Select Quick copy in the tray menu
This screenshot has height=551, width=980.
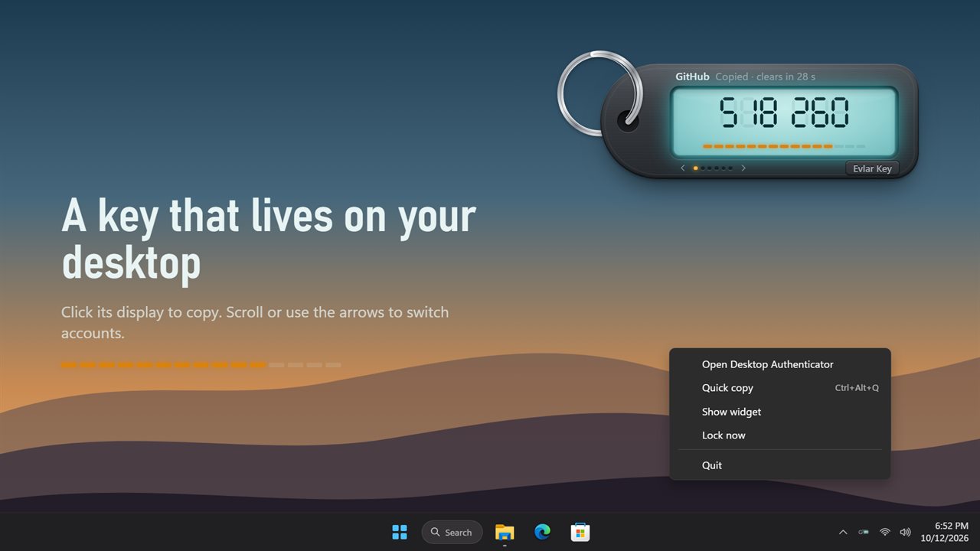pyautogui.click(x=780, y=388)
